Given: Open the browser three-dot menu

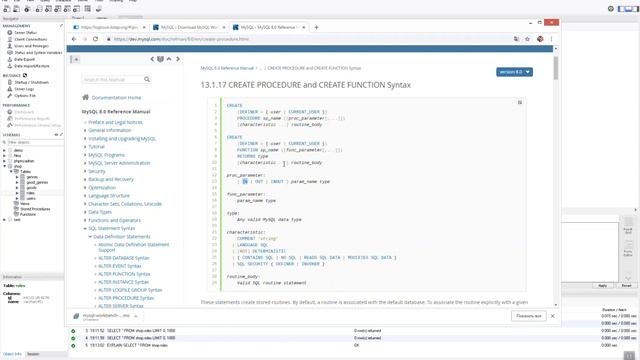Looking at the screenshot, I should [x=551, y=39].
